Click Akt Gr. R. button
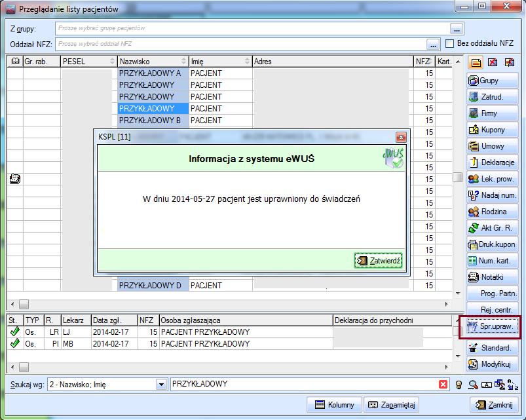526x420 pixels. pos(492,228)
